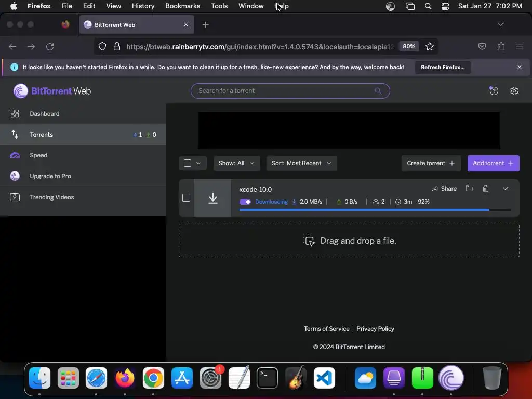Dismiss the Firefox refresh notification bar
This screenshot has height=399, width=532.
pos(519,67)
